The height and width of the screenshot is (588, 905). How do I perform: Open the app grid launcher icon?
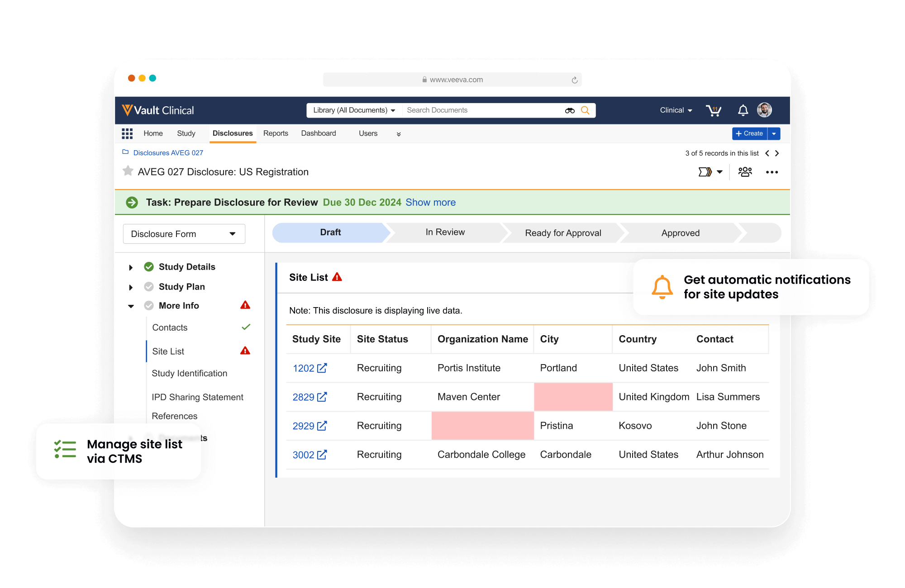127,133
